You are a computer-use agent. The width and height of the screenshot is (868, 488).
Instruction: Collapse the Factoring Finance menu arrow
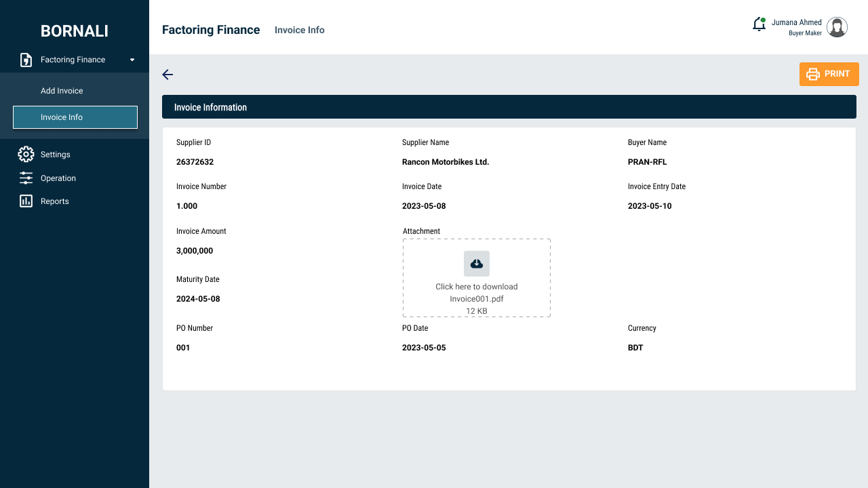132,60
